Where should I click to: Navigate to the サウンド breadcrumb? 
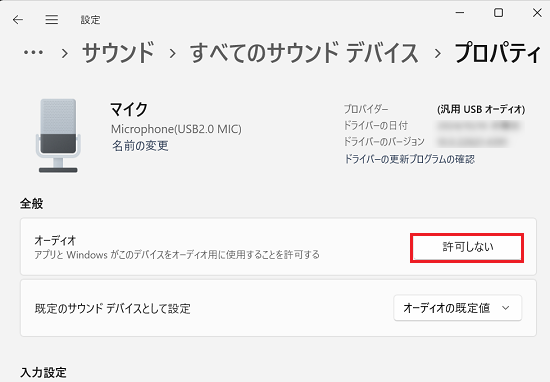click(x=118, y=53)
